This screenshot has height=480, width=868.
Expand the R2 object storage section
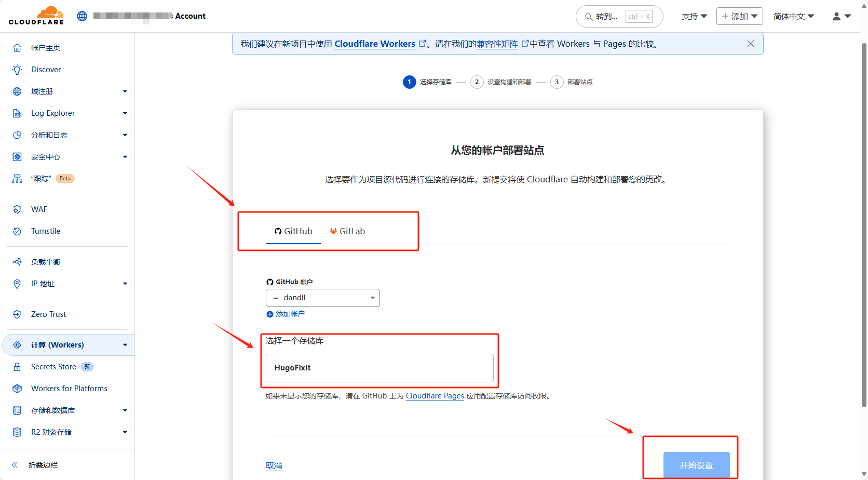[125, 432]
